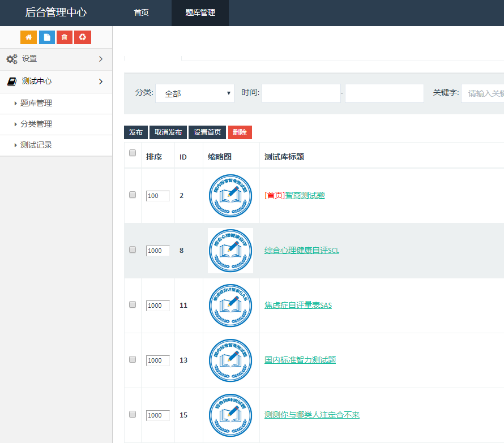504x443 pixels.
Task: Open 分类管理 in the sidebar
Action: [x=36, y=124]
